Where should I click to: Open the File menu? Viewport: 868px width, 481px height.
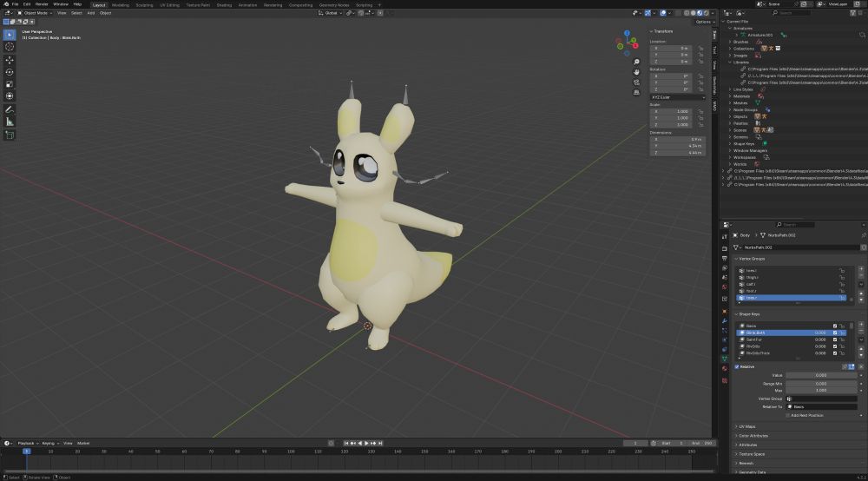15,4
